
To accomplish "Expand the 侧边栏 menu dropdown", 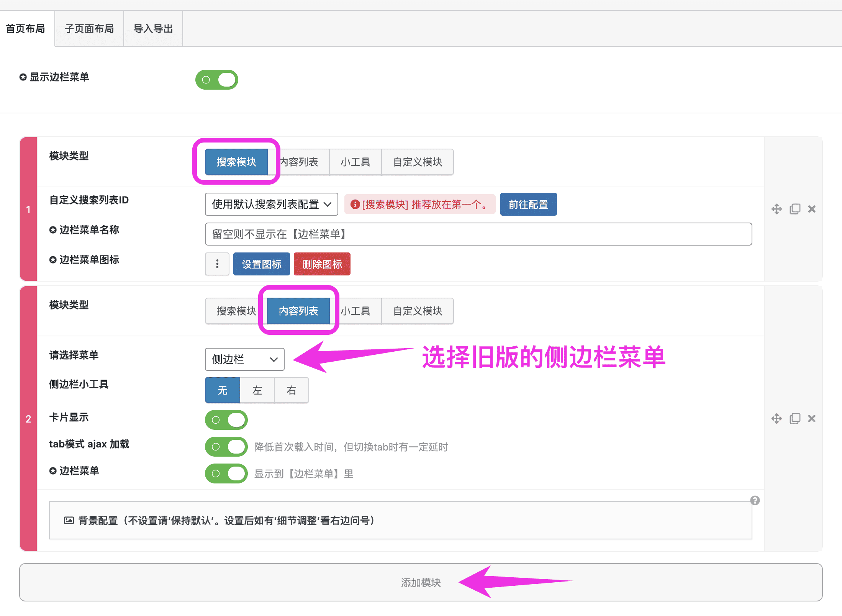I will pos(244,359).
